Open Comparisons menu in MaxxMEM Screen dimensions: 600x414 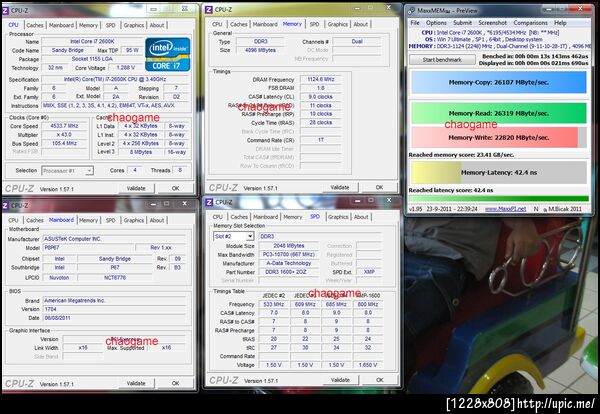click(x=530, y=23)
